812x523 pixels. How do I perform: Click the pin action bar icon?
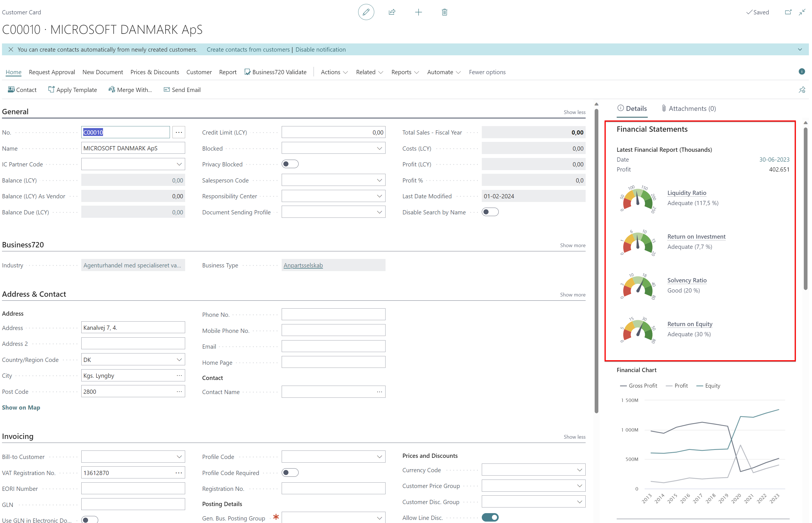pos(802,90)
